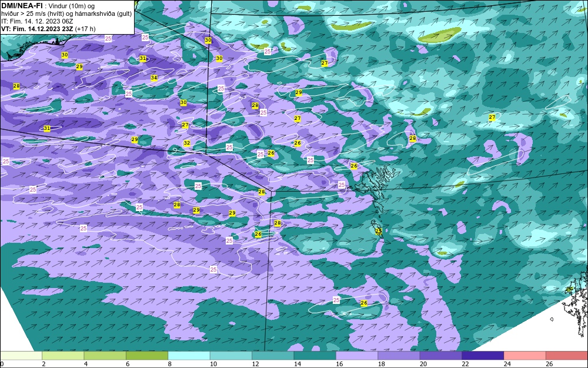Click the legend scale number "2"
Viewport: 588px width, 368px height.
tap(44, 364)
